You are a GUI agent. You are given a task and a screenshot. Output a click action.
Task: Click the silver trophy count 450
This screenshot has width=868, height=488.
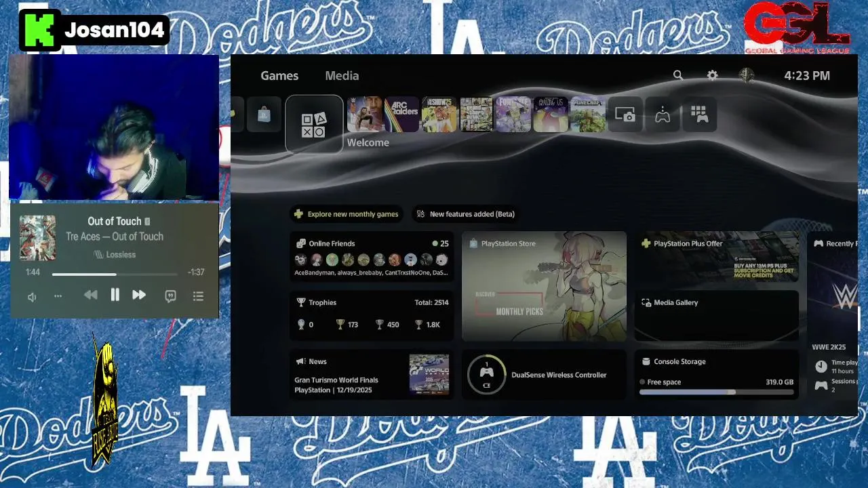(x=387, y=325)
